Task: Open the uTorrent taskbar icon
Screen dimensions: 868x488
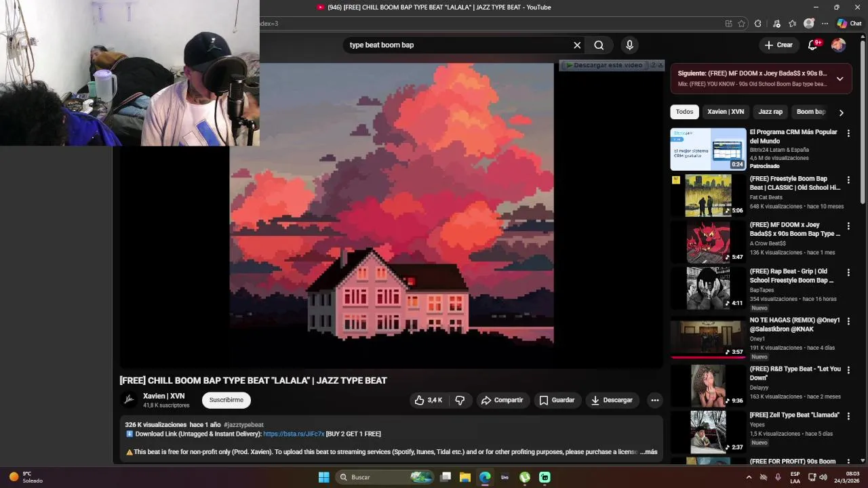Action: click(525, 477)
